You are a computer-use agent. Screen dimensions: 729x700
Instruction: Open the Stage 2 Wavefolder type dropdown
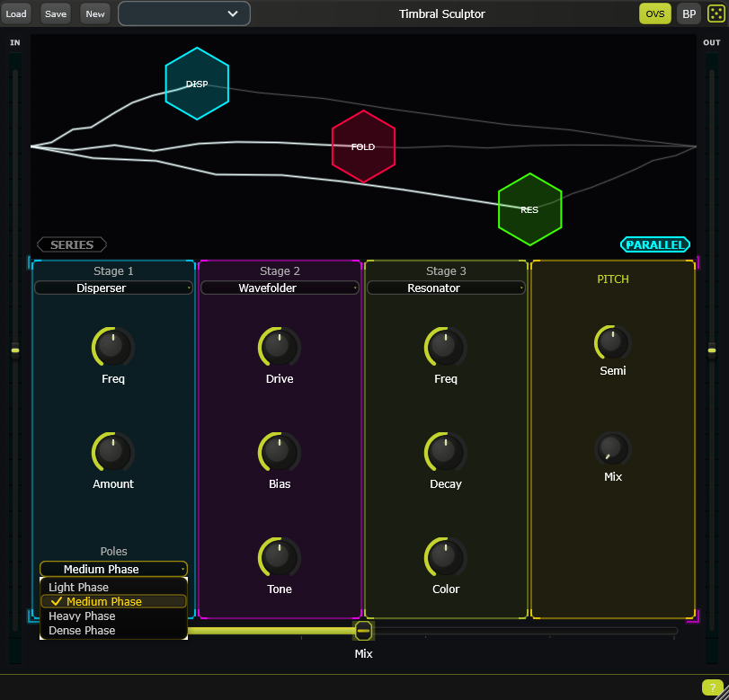coord(279,288)
